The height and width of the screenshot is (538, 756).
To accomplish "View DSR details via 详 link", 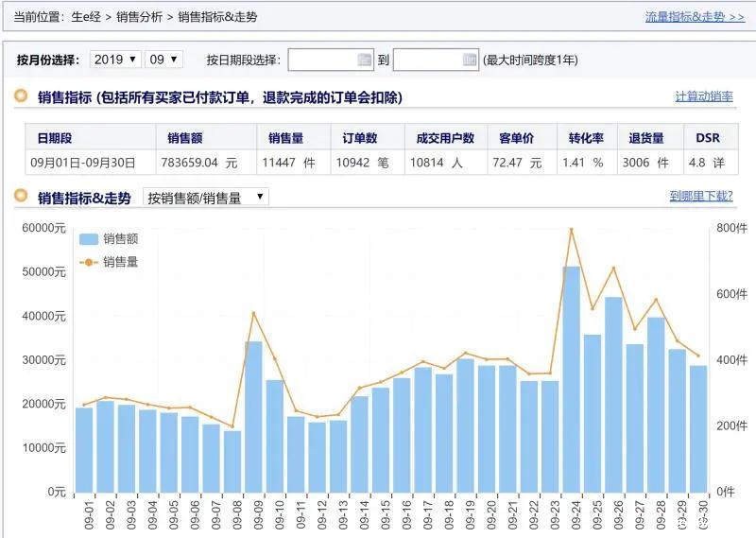I will [x=718, y=163].
